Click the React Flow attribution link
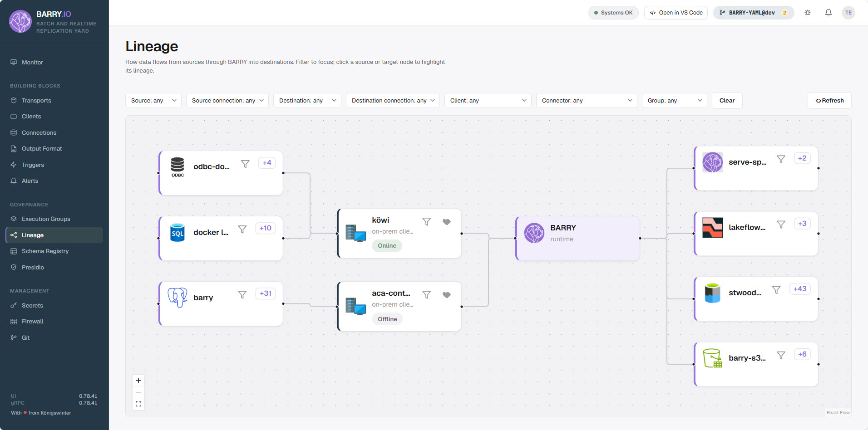Viewport: 868px width, 430px height. (x=838, y=413)
